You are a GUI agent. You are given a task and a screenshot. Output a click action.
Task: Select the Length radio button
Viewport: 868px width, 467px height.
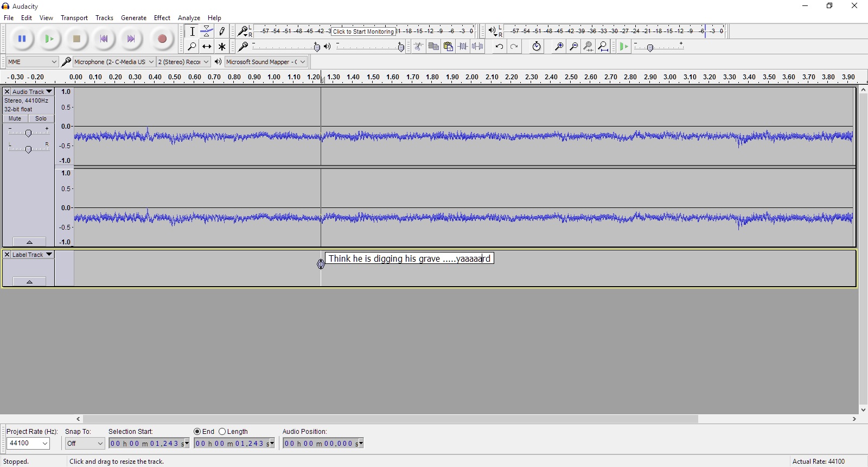tap(222, 432)
